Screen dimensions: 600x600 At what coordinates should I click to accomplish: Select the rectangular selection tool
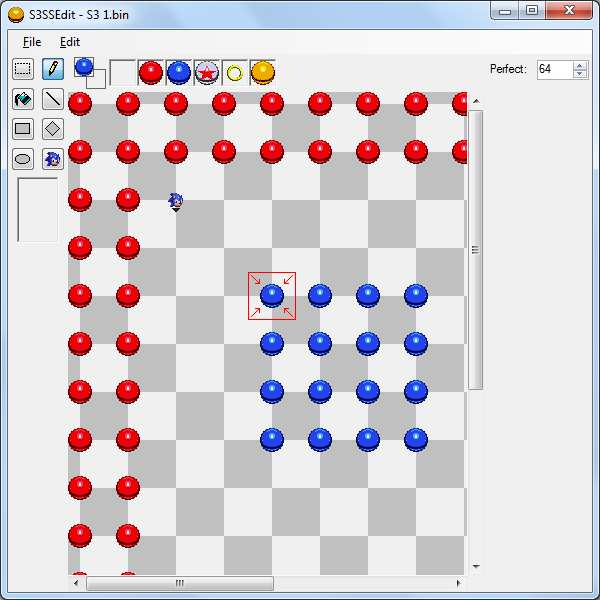coord(23,69)
